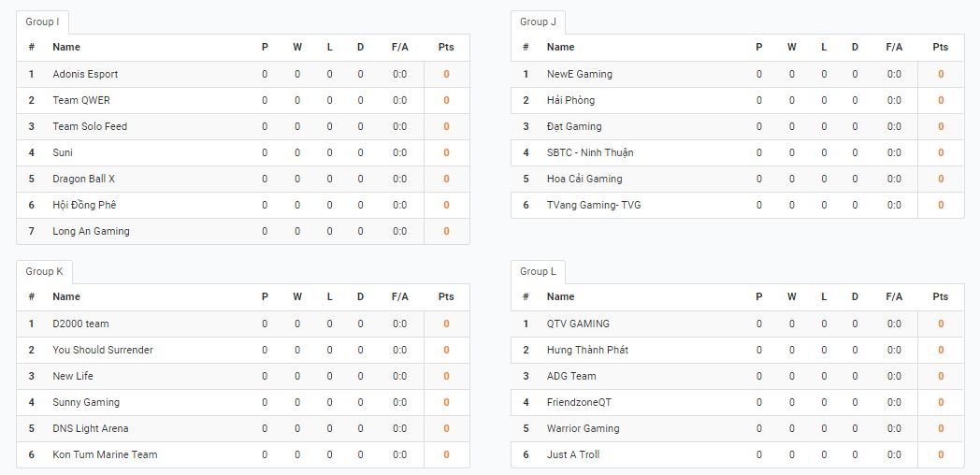The image size is (980, 475).
Task: Open the Group J tab
Action: tap(538, 22)
